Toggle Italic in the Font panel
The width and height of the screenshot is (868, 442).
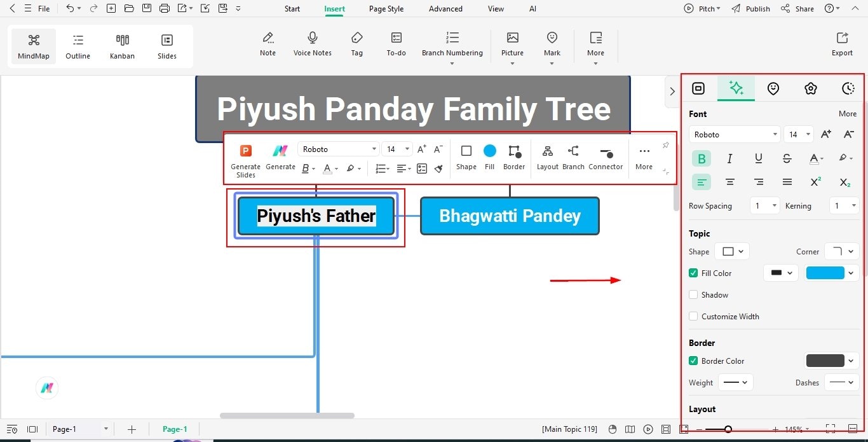[x=730, y=158]
